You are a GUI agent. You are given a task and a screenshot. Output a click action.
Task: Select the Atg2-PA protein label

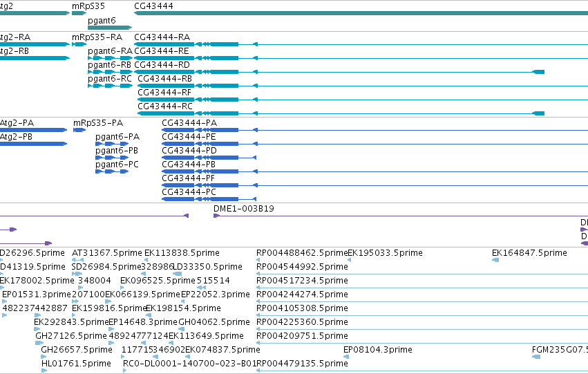[17, 123]
